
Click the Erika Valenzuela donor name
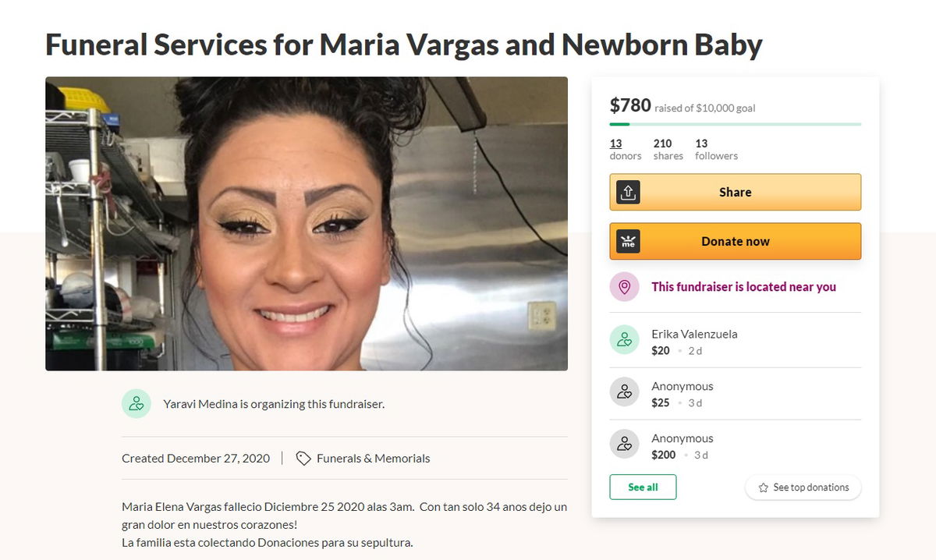[694, 334]
